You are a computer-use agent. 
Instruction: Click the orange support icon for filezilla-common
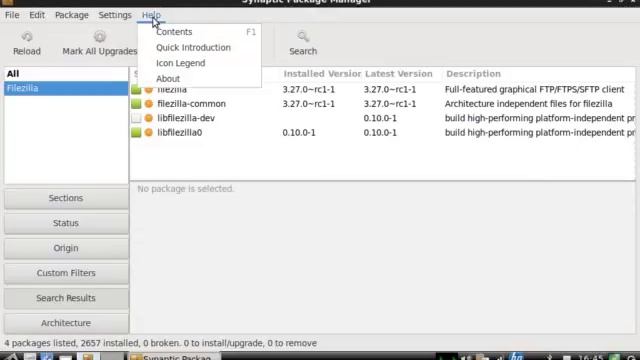pyautogui.click(x=149, y=104)
